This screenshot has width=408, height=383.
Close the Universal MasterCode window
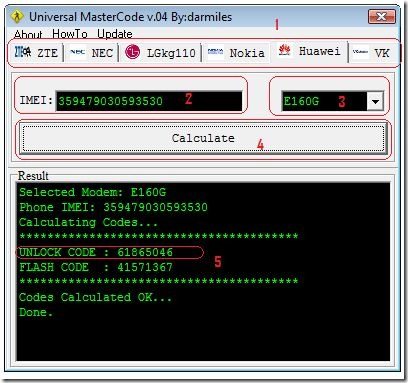click(382, 16)
